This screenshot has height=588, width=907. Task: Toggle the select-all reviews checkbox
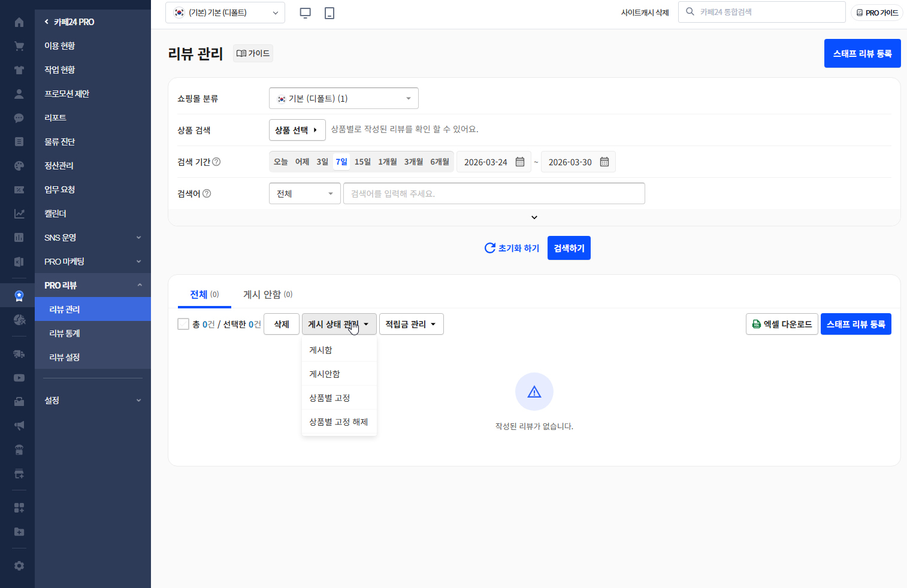click(183, 324)
